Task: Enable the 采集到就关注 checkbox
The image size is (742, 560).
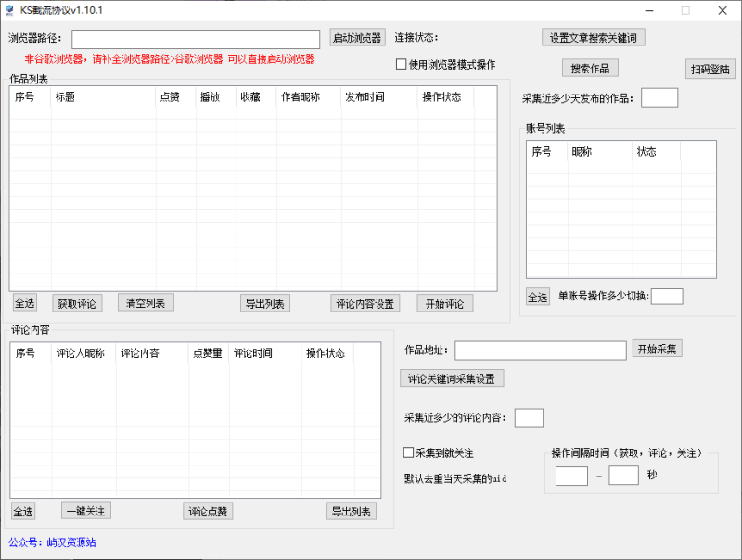Action: click(408, 452)
